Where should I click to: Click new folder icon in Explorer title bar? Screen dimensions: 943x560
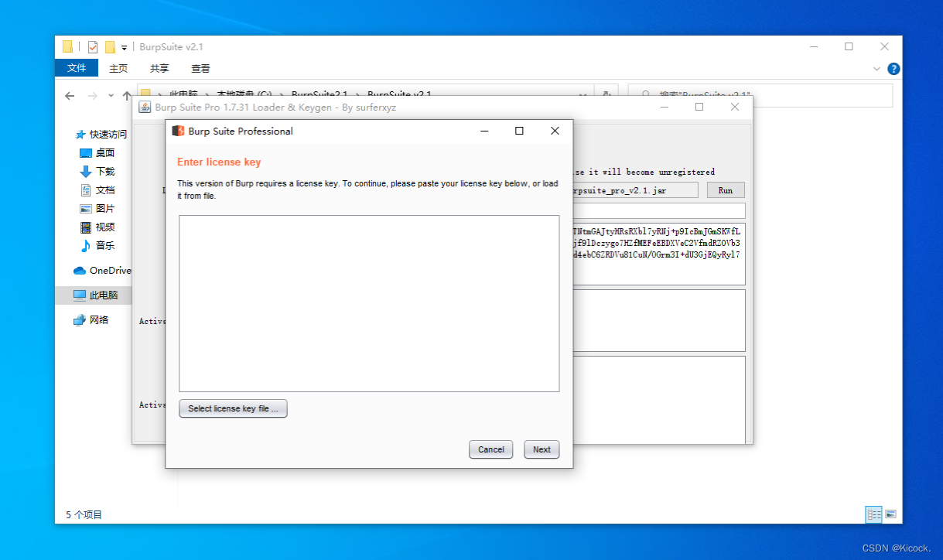click(110, 47)
